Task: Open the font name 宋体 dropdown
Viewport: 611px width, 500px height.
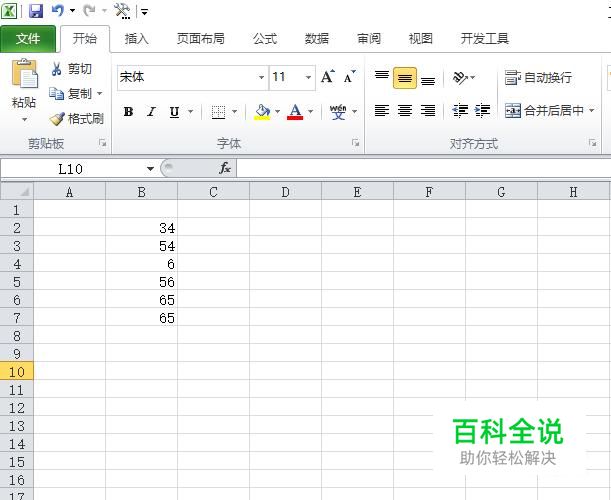Action: (x=261, y=77)
